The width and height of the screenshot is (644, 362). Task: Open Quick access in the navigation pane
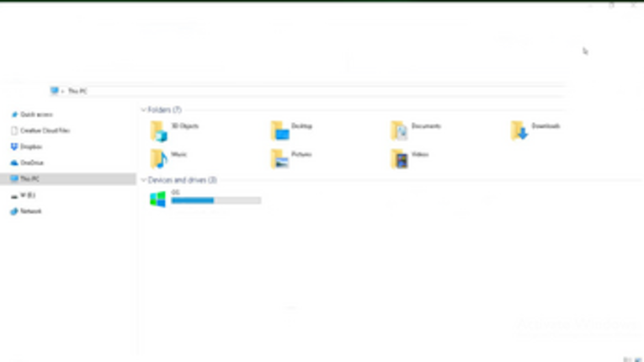pyautogui.click(x=32, y=114)
